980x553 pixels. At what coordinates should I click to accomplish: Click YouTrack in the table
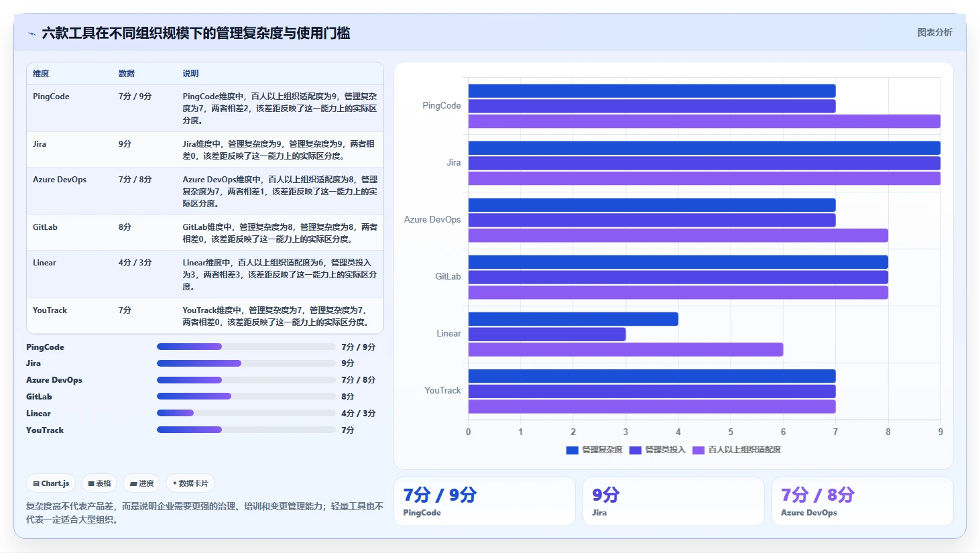(x=50, y=310)
